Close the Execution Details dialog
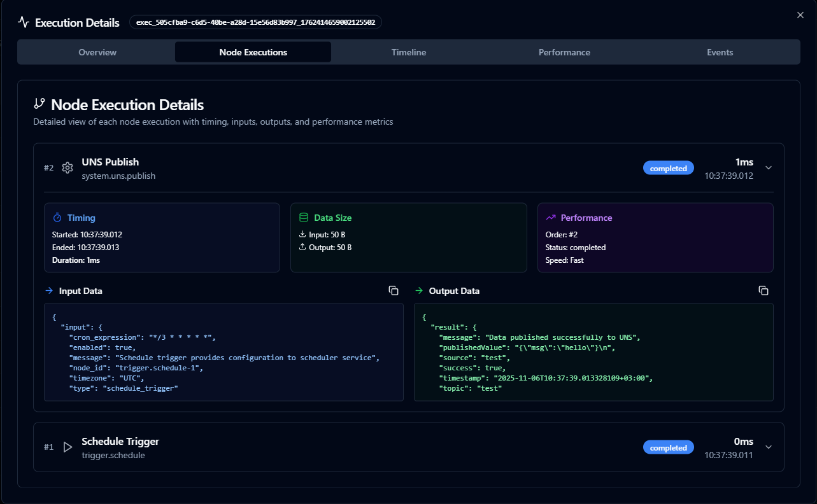 (x=800, y=15)
